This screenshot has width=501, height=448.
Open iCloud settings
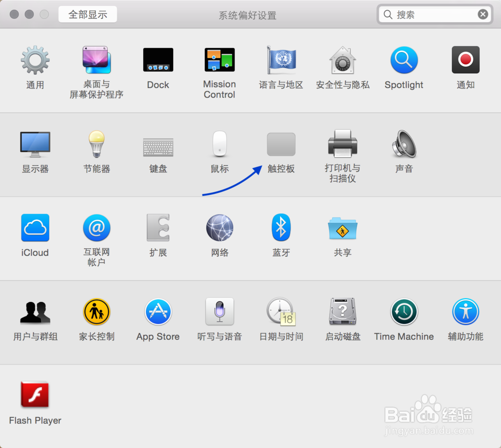35,228
